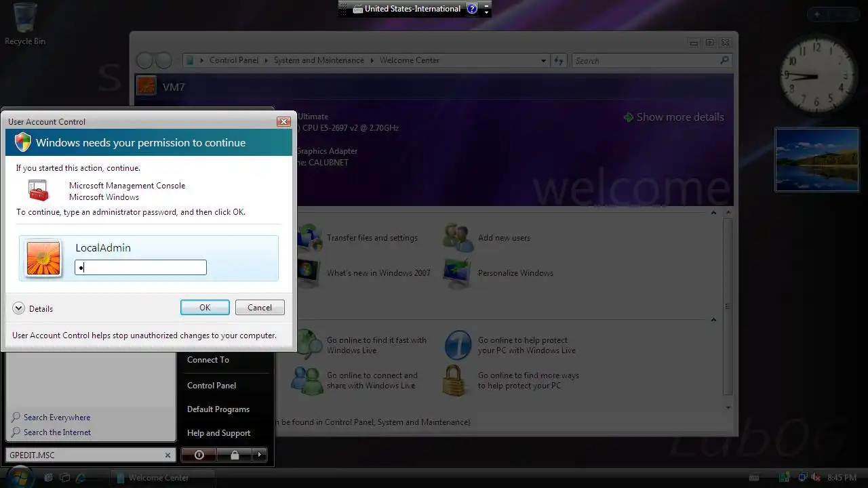
Task: Click What's new in Windows 2007
Action: click(378, 273)
